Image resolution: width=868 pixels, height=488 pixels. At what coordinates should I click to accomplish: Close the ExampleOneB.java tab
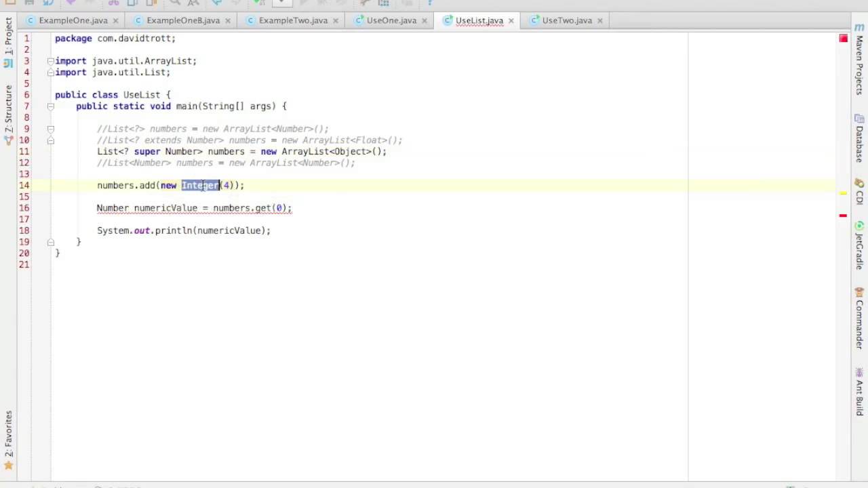tap(228, 20)
